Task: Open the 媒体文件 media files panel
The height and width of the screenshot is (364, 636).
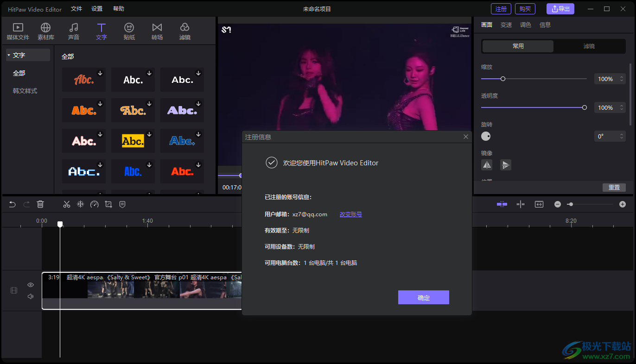Action: [x=18, y=31]
